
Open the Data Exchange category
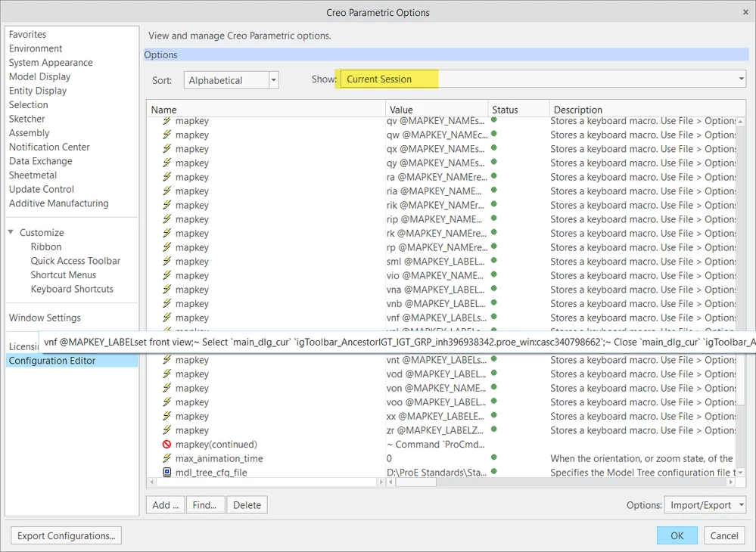[x=41, y=161]
